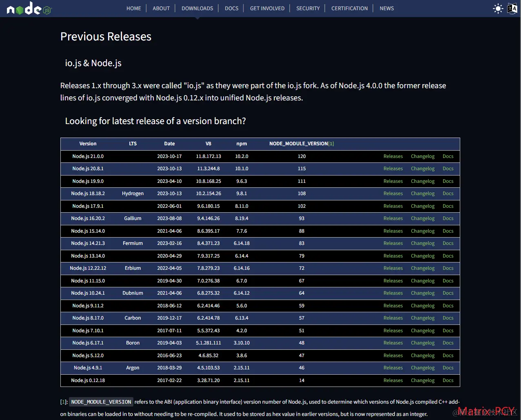Open Docs for Node.js 0.12.18
Screen dimensions: 521x420
(x=448, y=380)
